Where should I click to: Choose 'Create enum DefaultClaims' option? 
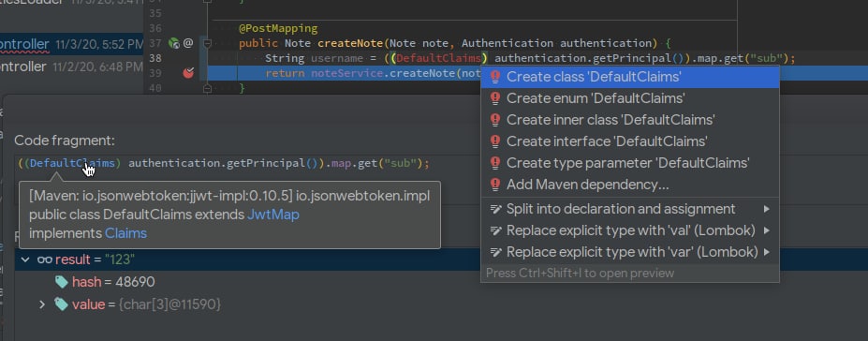tap(630, 98)
